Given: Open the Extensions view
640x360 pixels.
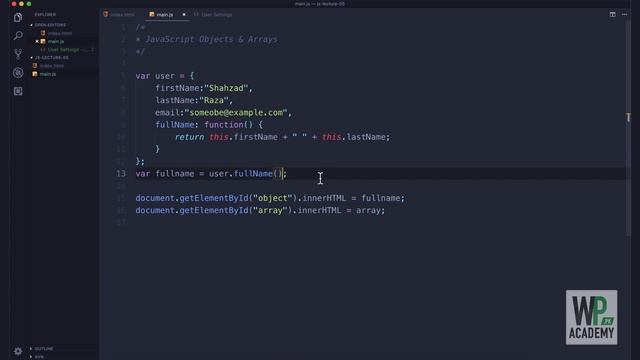Looking at the screenshot, I should (18, 91).
